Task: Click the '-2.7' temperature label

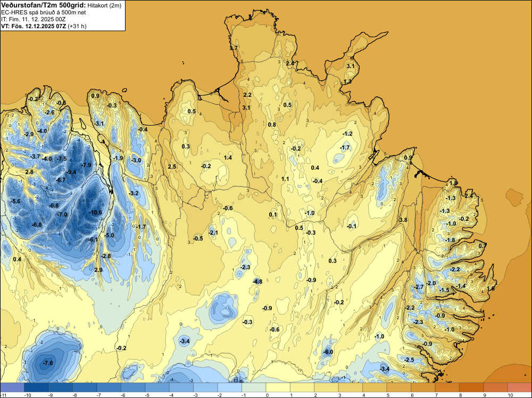Action: click(x=419, y=287)
